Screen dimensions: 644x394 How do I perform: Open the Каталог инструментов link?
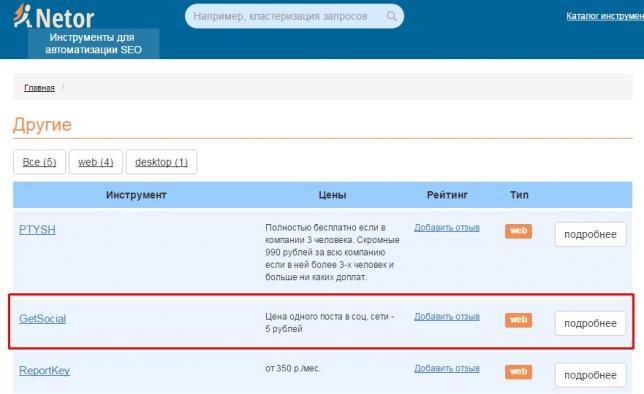pos(605,16)
